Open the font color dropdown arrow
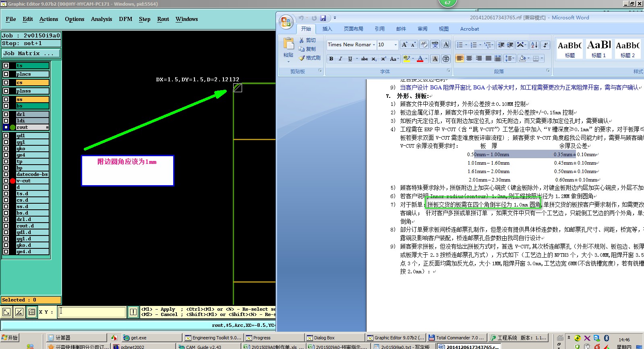Viewport: 644px width, 349px height. coord(427,59)
